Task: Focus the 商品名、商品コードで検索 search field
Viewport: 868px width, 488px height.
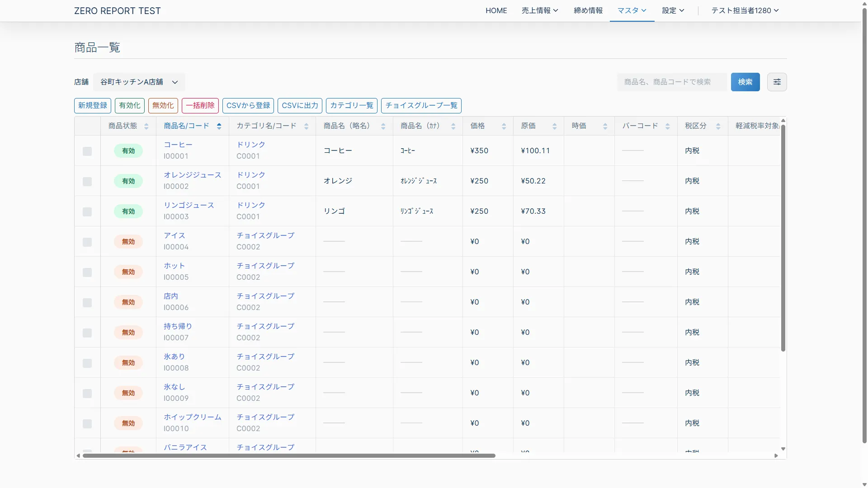Action: pos(671,82)
